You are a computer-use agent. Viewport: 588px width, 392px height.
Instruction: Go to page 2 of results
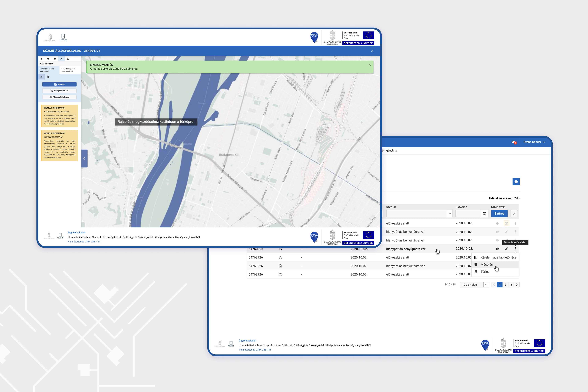click(x=505, y=285)
